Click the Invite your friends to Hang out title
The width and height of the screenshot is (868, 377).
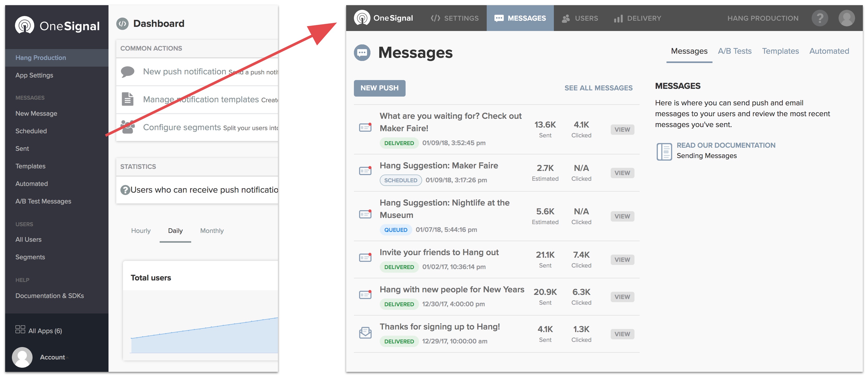pos(439,252)
